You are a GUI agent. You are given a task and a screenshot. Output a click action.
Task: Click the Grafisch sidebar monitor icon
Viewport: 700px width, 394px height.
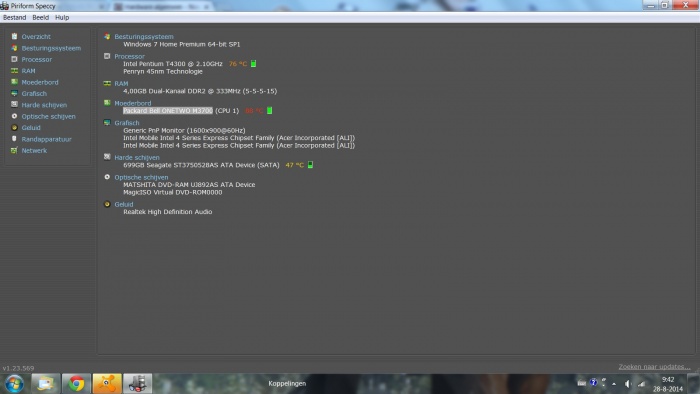click(x=14, y=93)
